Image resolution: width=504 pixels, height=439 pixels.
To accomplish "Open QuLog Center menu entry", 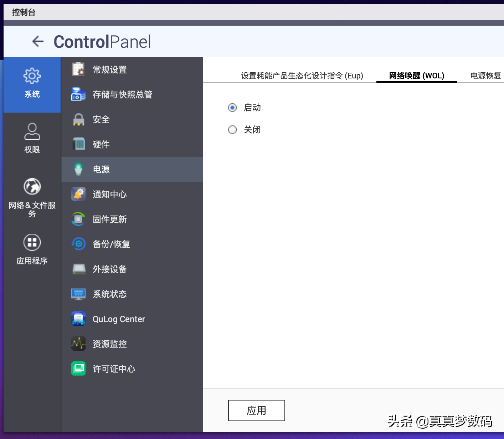I will tap(119, 319).
